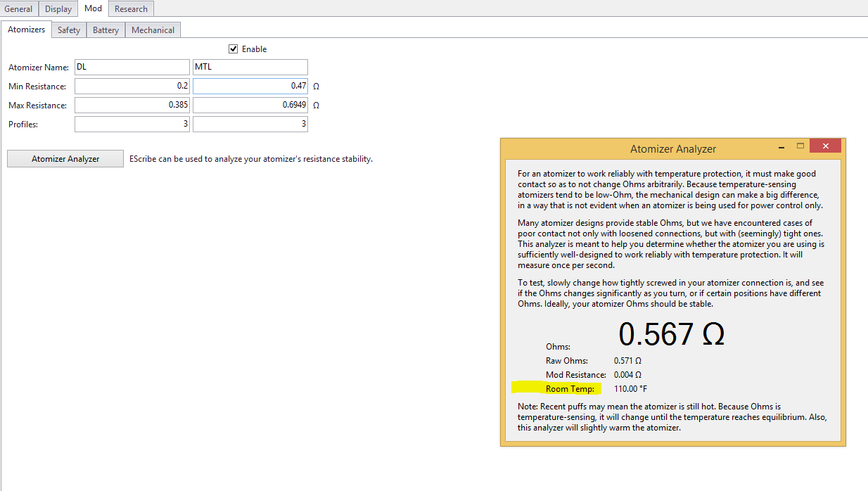Switch to the General tab

point(19,9)
